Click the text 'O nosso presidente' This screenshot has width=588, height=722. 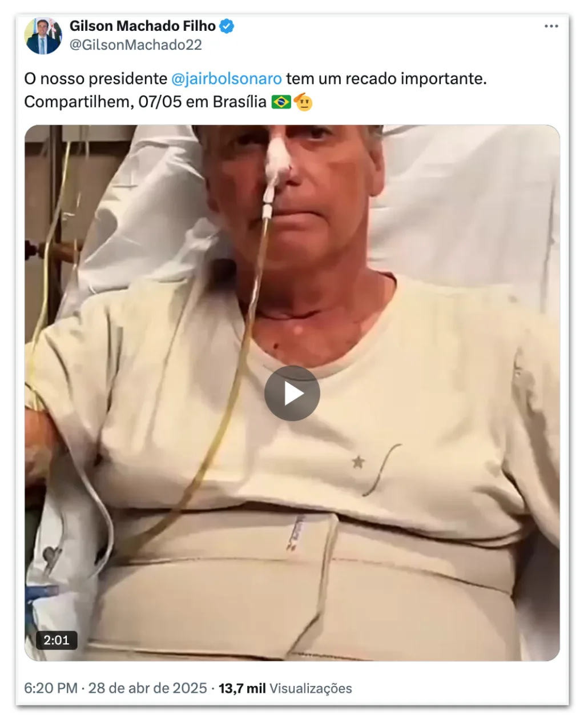[96, 79]
